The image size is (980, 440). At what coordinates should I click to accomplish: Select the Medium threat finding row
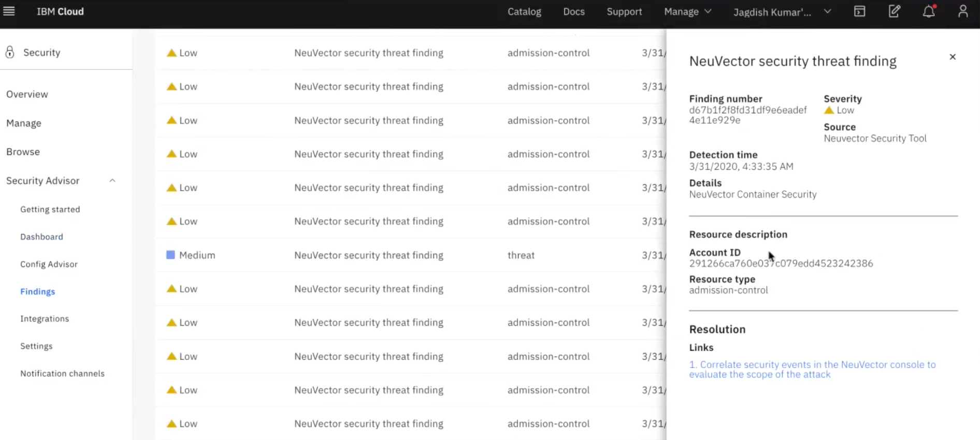pyautogui.click(x=368, y=255)
